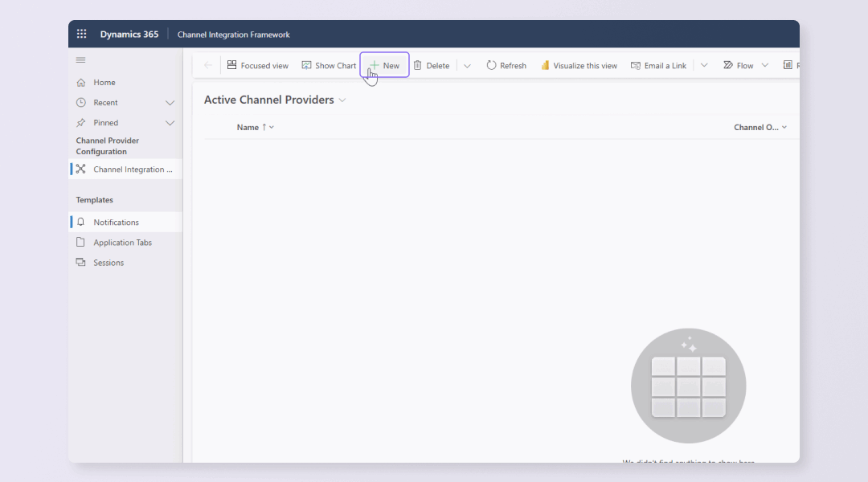The height and width of the screenshot is (482, 868).
Task: Open the Dynamics 365 app launcher grid
Action: [81, 35]
